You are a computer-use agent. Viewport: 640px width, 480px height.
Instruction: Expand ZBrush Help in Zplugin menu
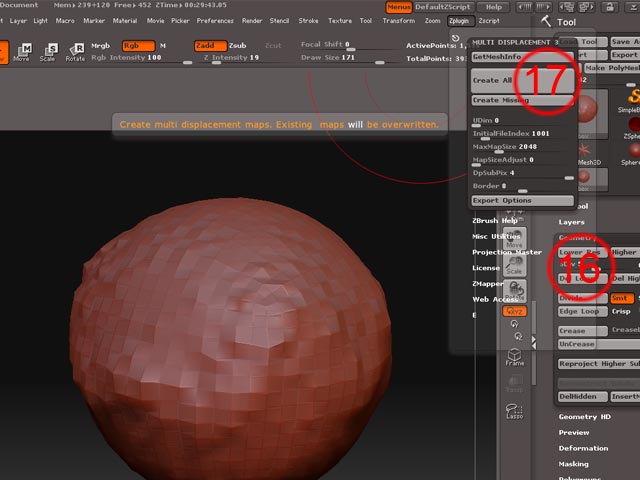[495, 221]
